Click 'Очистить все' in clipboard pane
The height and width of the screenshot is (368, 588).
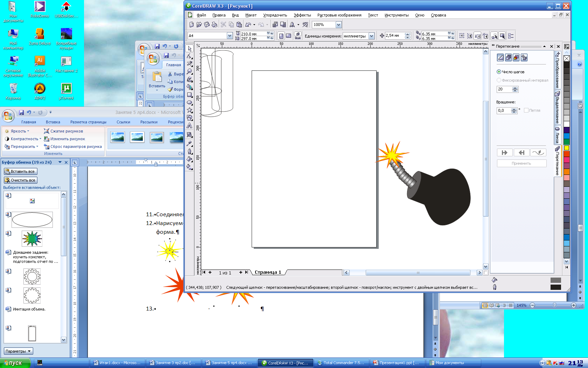click(x=20, y=180)
